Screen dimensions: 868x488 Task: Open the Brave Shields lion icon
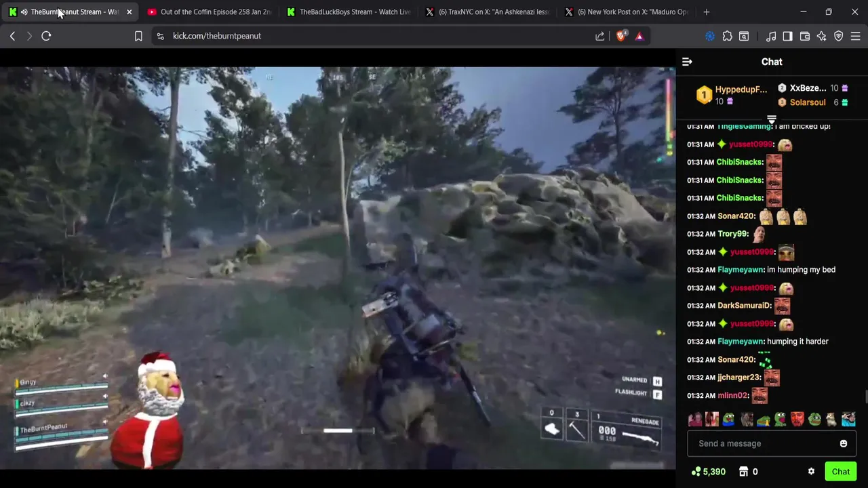pos(621,36)
